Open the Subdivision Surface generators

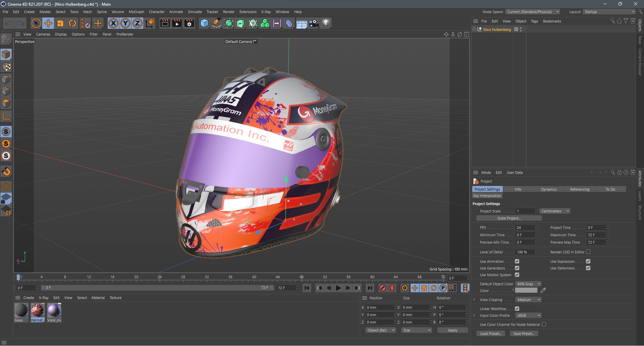click(229, 23)
